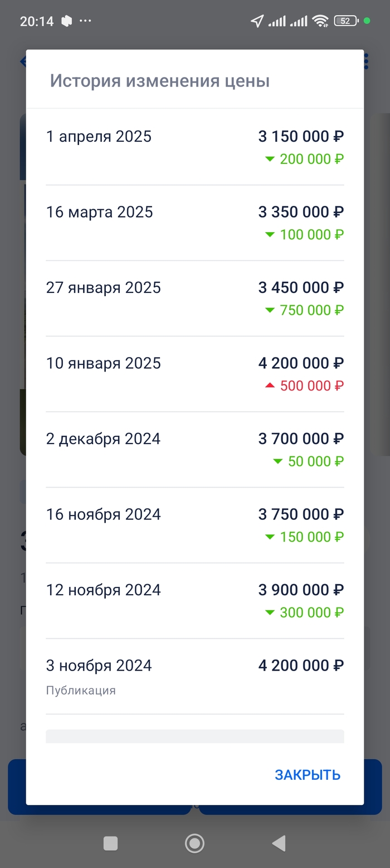390x868 pixels.
Task: Tap the green down arrow beside 200 000 ₽
Action: 270,159
